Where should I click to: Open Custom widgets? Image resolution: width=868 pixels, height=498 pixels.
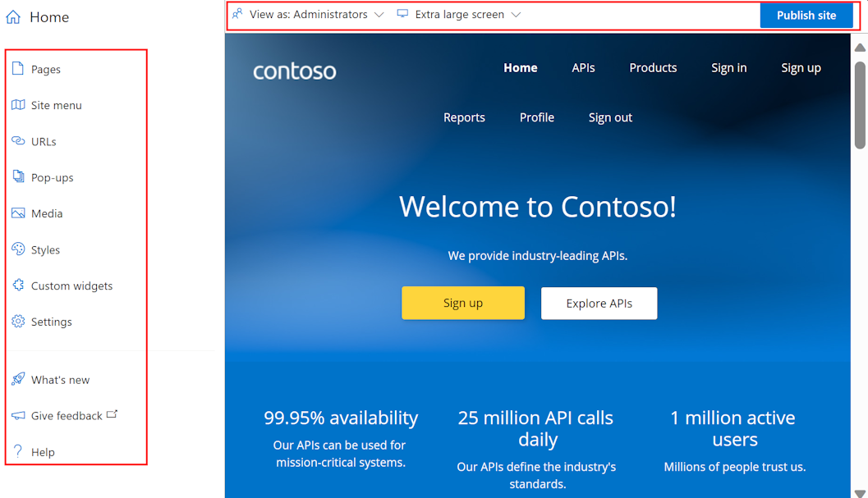pyautogui.click(x=72, y=286)
